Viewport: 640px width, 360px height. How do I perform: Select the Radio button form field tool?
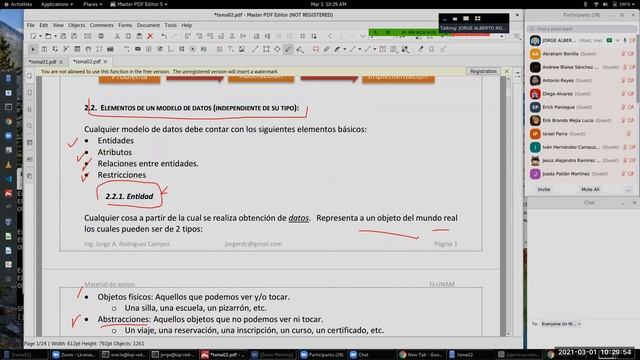pos(192,49)
